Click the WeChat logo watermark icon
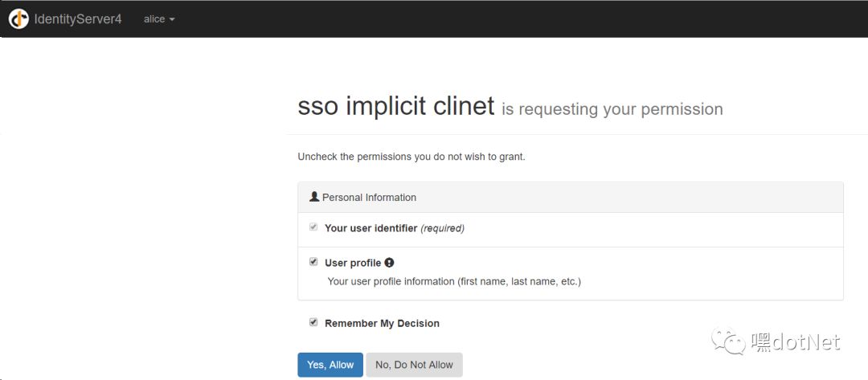 (734, 342)
